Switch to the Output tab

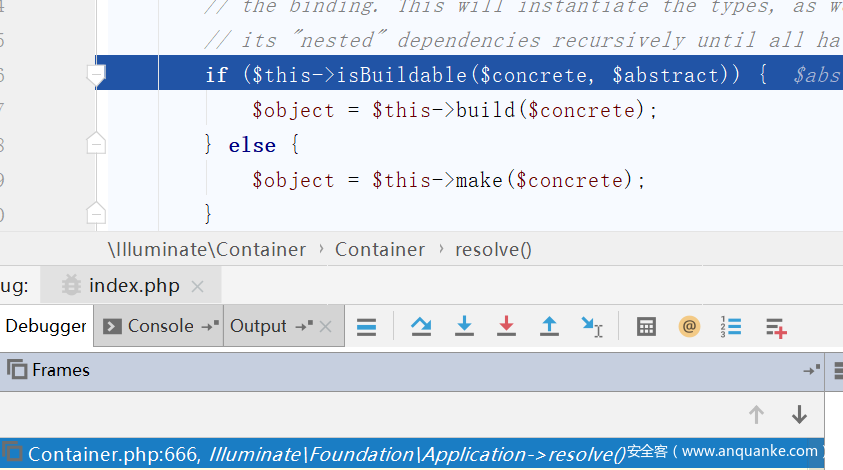[283, 326]
